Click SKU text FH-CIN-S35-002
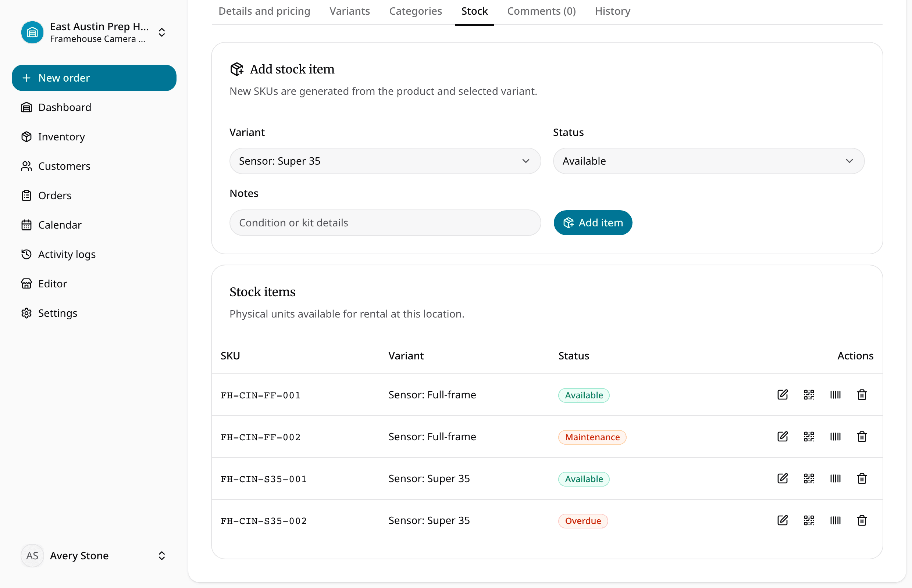The image size is (912, 588). (264, 521)
